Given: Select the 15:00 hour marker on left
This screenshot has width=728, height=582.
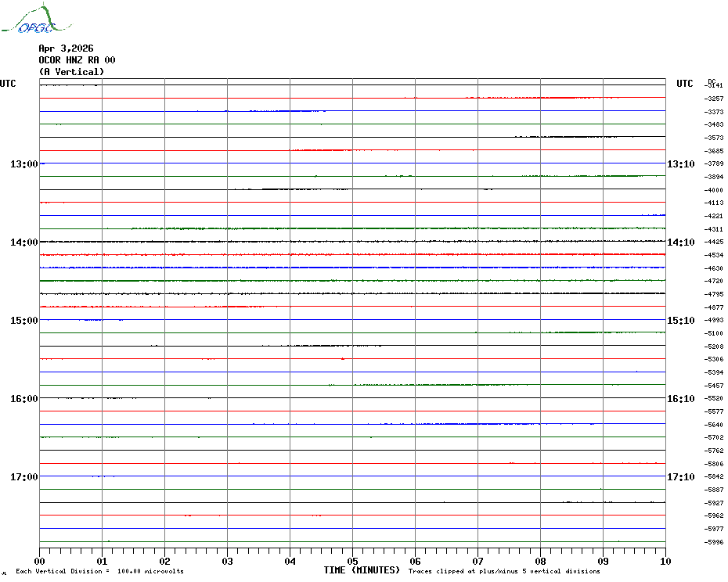Looking at the screenshot, I should (x=24, y=321).
